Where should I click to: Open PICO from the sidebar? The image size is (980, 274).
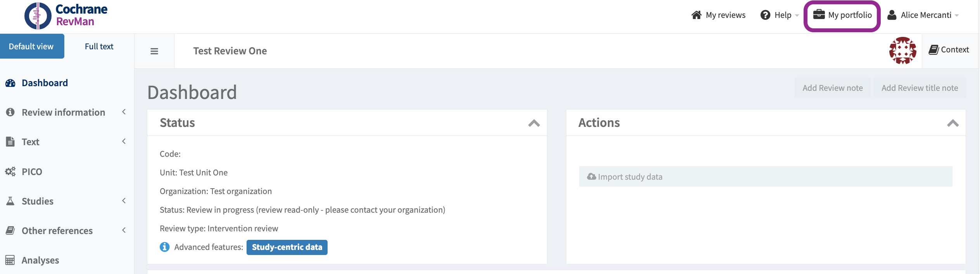(32, 172)
